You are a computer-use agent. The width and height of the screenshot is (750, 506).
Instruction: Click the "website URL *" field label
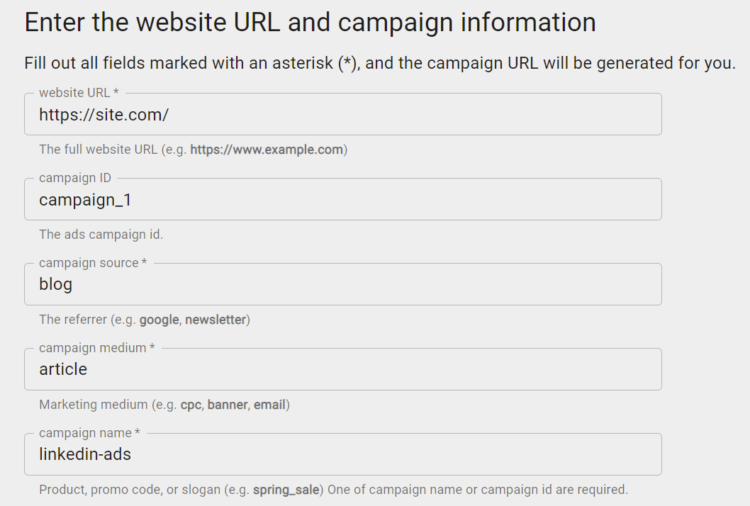coord(78,93)
